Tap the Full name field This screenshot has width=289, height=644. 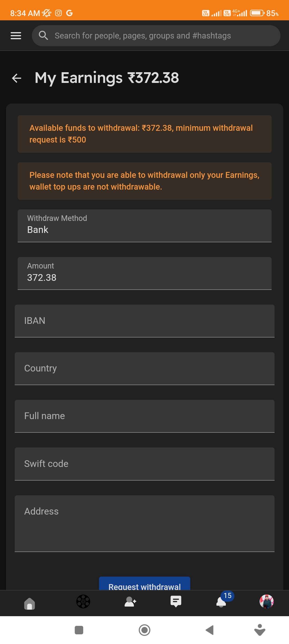coord(144,416)
